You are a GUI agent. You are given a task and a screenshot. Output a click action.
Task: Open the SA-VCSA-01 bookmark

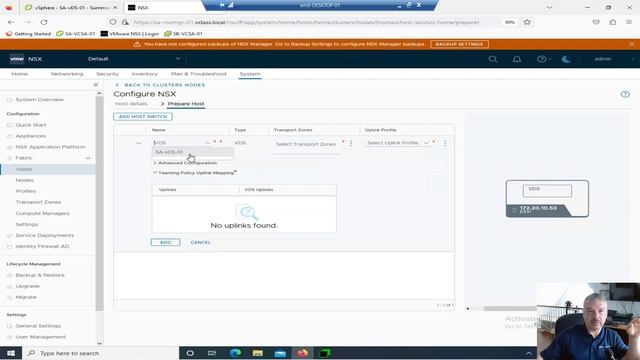75,33
